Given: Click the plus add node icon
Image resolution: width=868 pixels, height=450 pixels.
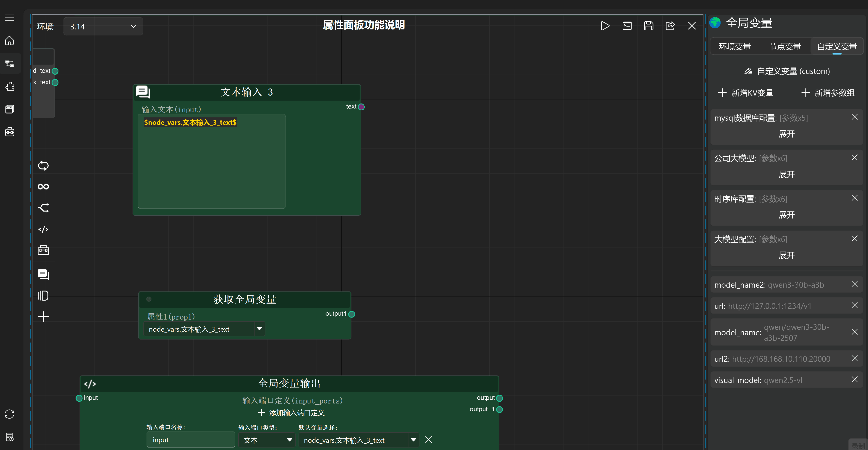Looking at the screenshot, I should [43, 317].
